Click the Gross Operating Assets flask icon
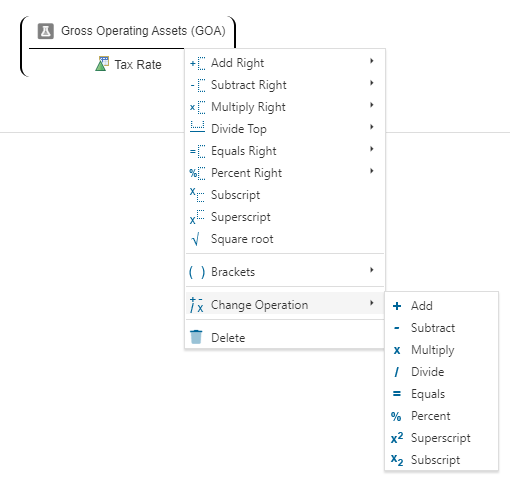The width and height of the screenshot is (510, 482). click(46, 31)
